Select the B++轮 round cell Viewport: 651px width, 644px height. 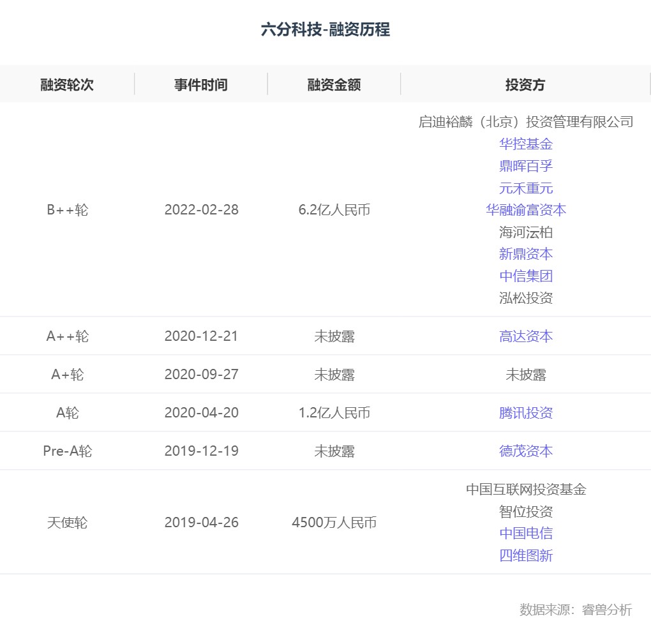pyautogui.click(x=67, y=210)
